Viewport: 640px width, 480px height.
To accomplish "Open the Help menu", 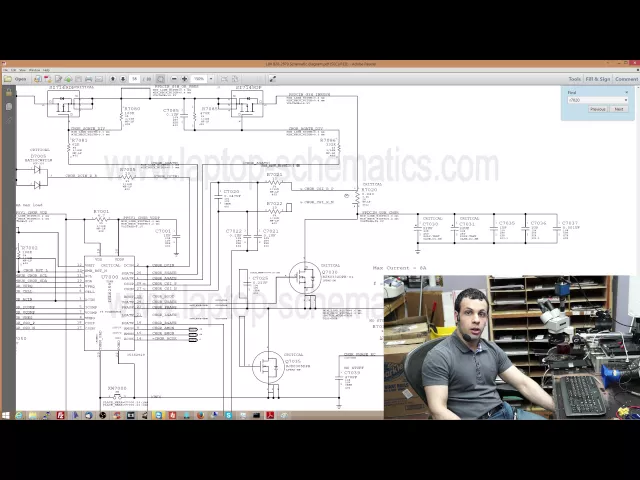I will click(46, 70).
